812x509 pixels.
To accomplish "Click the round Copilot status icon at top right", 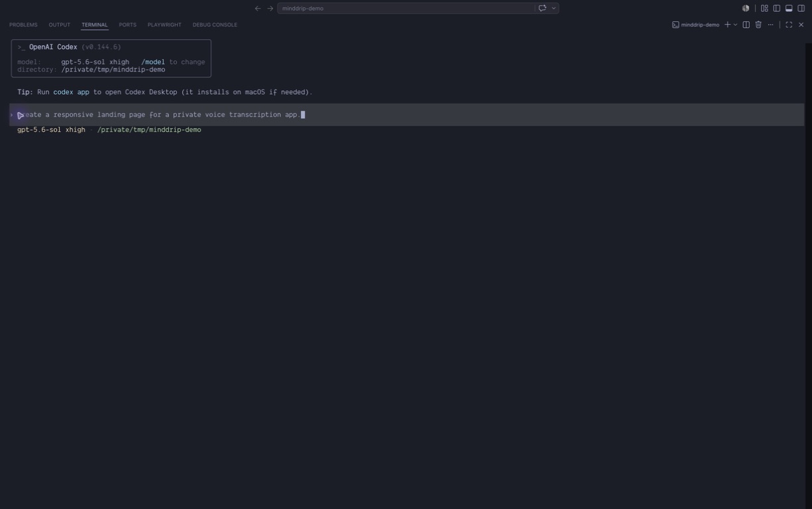I will pyautogui.click(x=746, y=9).
